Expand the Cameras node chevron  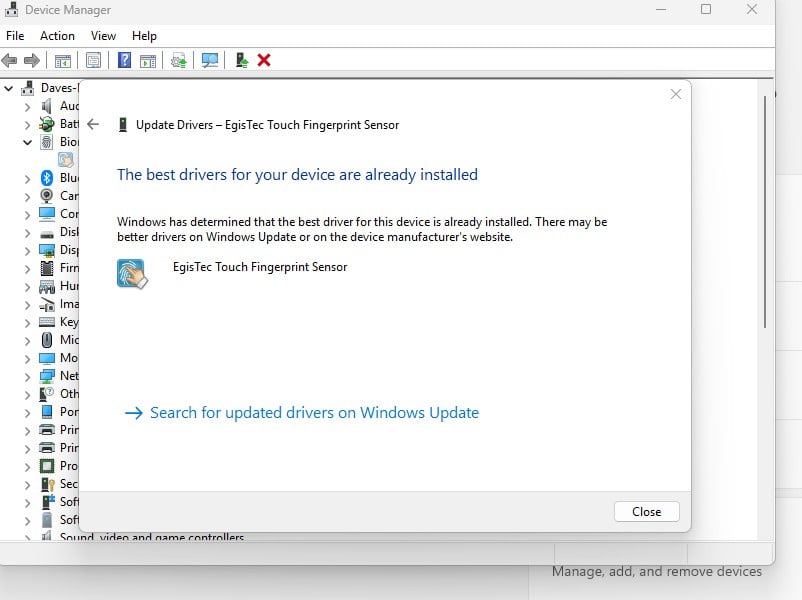pyautogui.click(x=28, y=196)
